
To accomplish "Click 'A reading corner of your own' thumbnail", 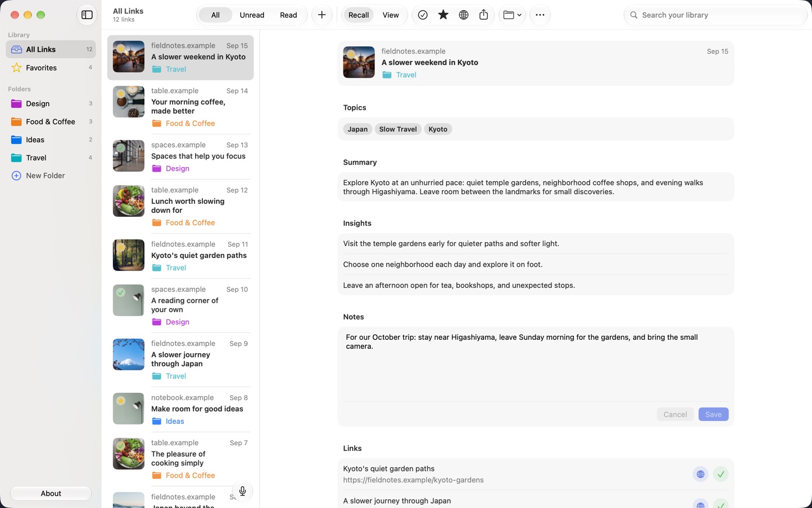I will (129, 300).
